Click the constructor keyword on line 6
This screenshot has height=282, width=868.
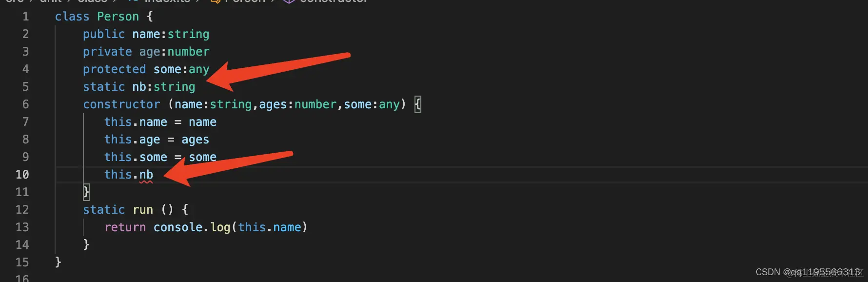tap(121, 104)
